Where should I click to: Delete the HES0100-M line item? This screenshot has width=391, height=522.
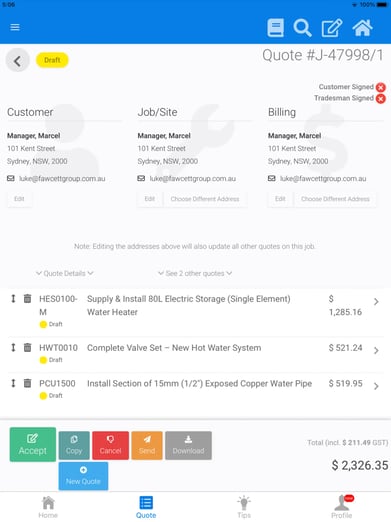click(27, 299)
